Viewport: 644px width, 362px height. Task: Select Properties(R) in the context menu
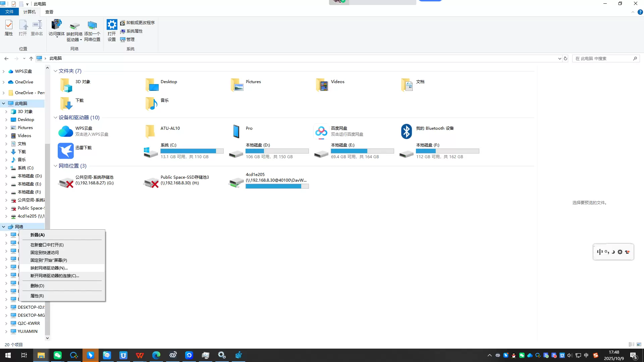point(37,296)
